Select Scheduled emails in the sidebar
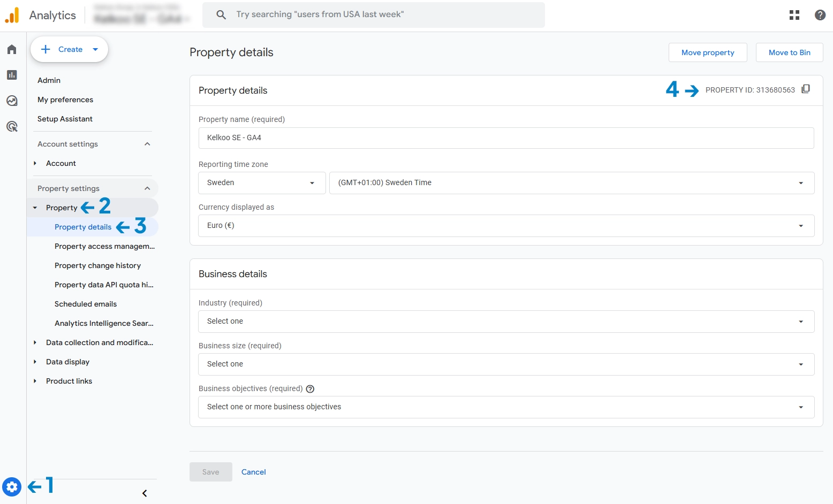833x504 pixels. [x=86, y=304]
